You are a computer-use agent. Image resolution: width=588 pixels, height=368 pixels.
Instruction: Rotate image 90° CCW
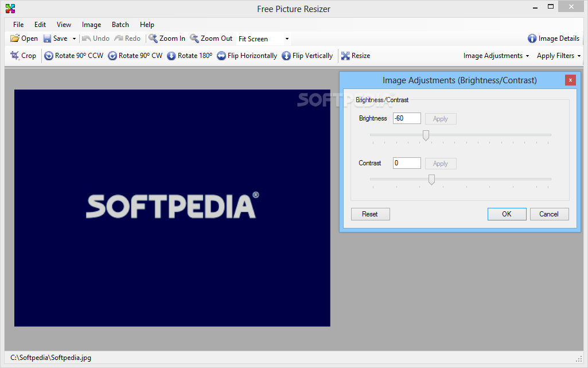pyautogui.click(x=73, y=56)
